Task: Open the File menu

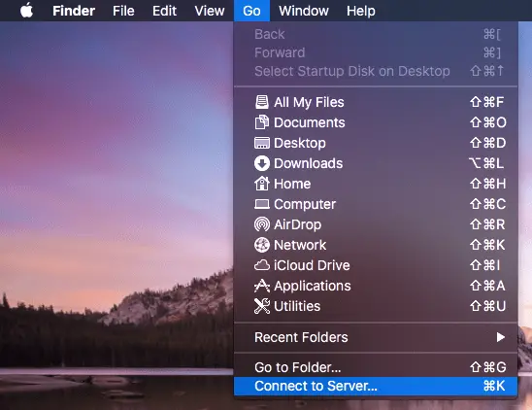Action: pyautogui.click(x=123, y=11)
